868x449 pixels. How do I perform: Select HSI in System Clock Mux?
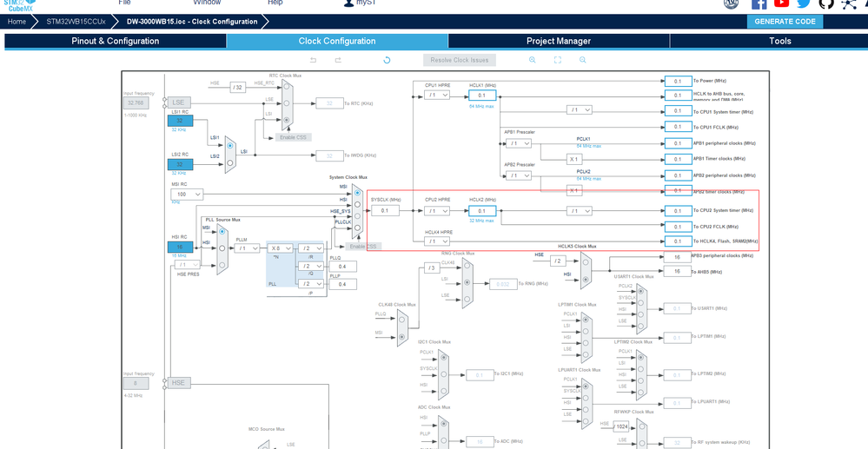pyautogui.click(x=357, y=204)
